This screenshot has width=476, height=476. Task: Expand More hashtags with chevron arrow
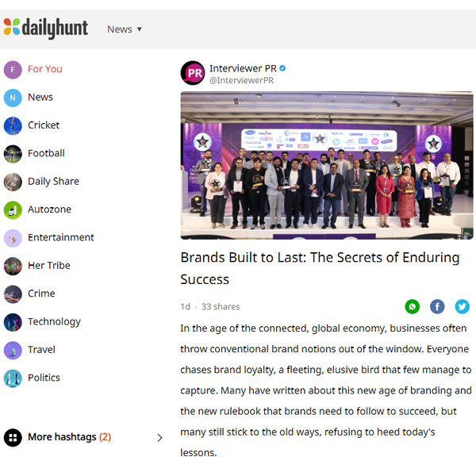[x=159, y=437]
